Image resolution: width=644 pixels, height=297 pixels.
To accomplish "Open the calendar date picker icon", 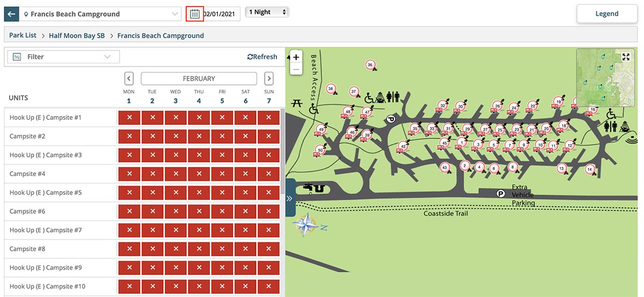I will (195, 13).
